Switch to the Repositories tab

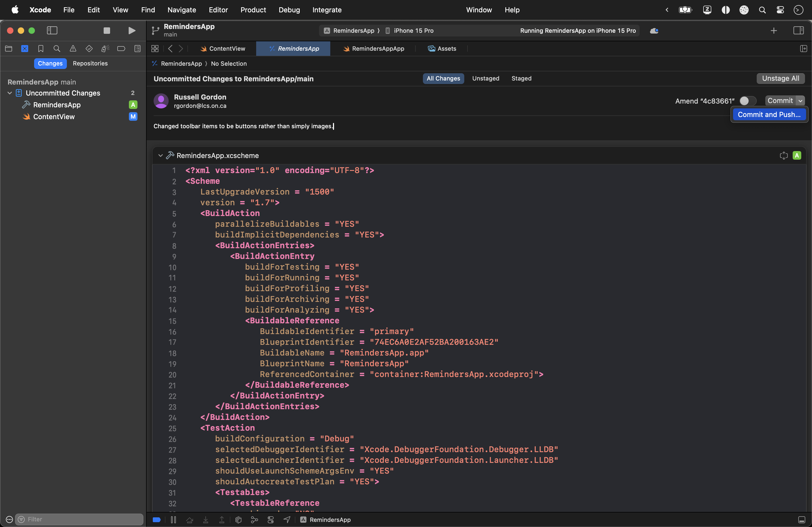[x=90, y=63]
